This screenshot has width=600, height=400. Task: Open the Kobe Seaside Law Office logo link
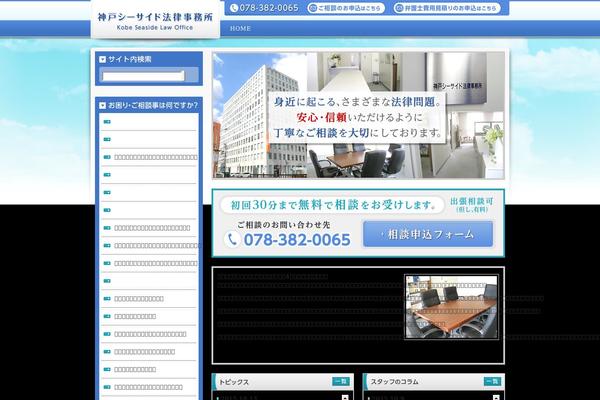click(x=155, y=21)
